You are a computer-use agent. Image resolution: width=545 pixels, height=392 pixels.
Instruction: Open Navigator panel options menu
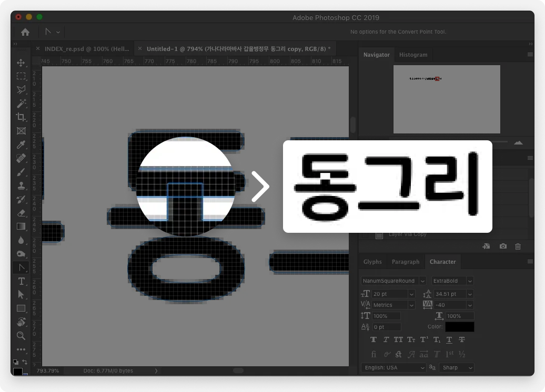[530, 55]
